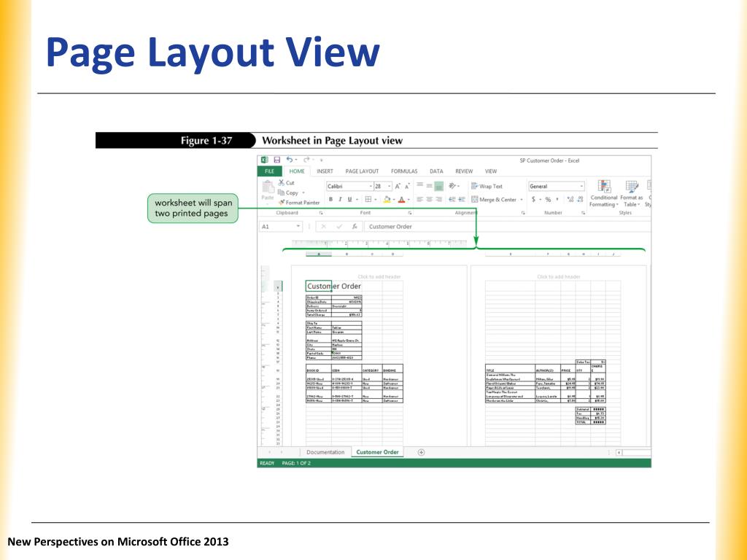This screenshot has height=560, width=747.
Task: Click Decrease Decimal icon
Action: [580, 200]
